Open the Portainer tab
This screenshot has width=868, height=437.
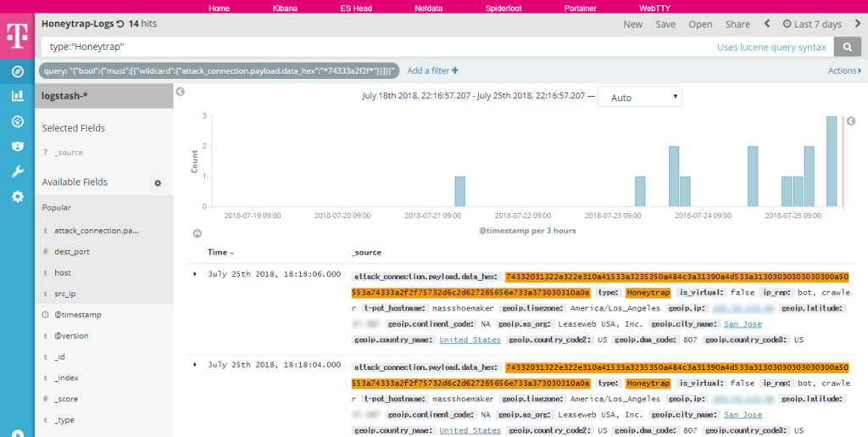(x=581, y=8)
